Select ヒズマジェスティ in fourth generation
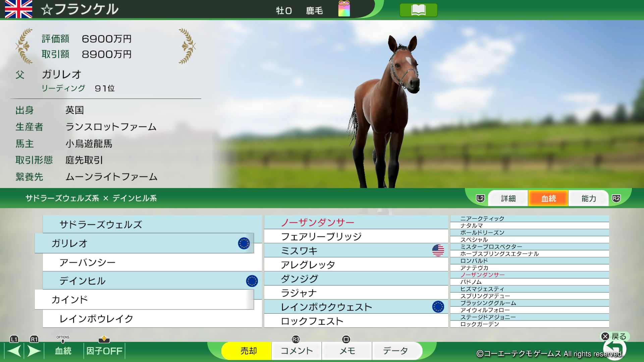This screenshot has width=644, height=362. pyautogui.click(x=530, y=289)
